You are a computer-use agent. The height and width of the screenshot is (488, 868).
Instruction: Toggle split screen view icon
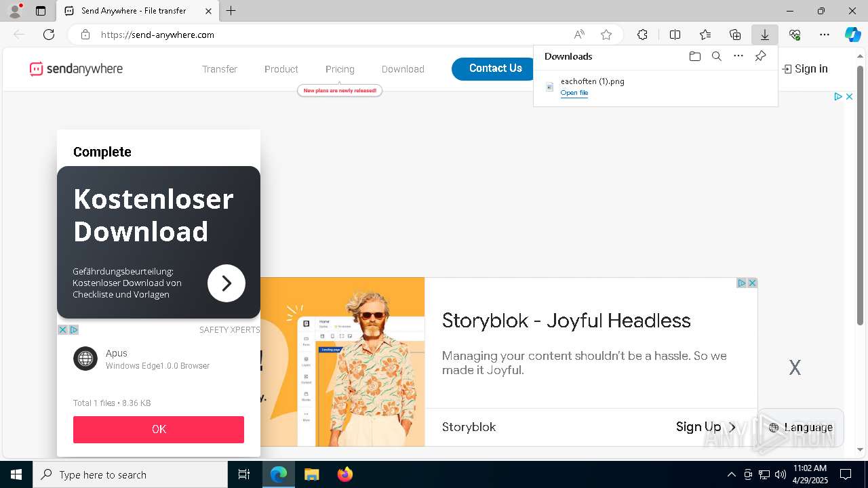click(675, 35)
